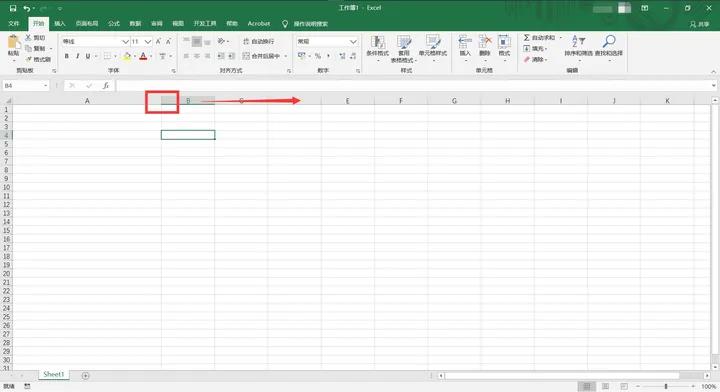Open the number format (常规) dropdown

tap(353, 41)
